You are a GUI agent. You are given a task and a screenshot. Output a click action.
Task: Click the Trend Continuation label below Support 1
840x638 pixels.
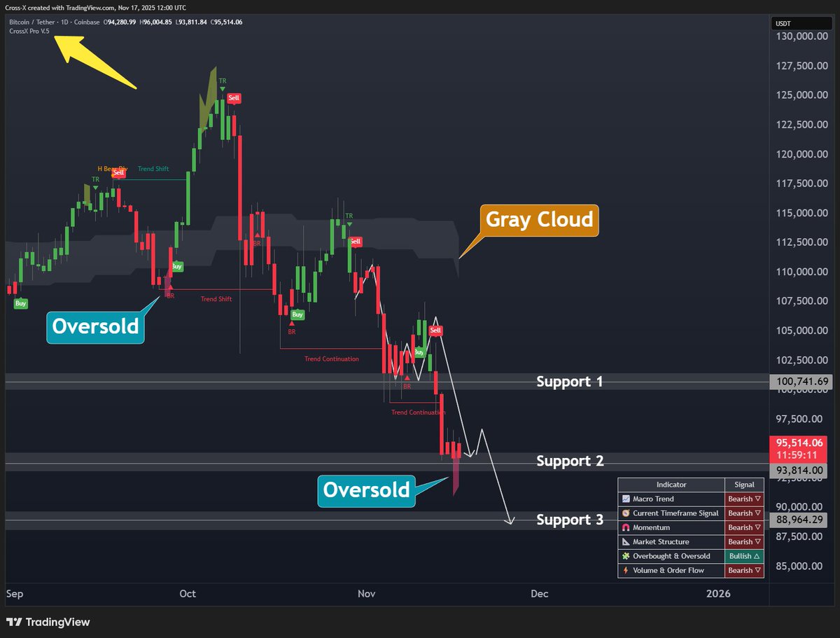pos(418,412)
